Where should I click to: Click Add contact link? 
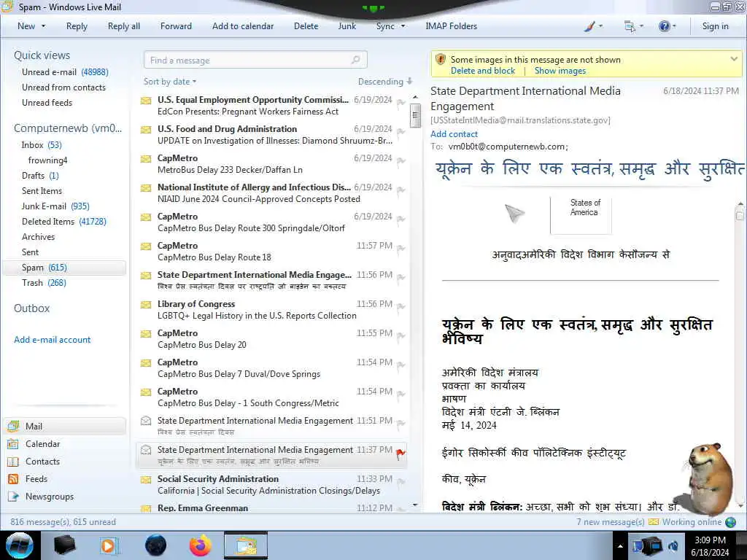[x=454, y=134]
